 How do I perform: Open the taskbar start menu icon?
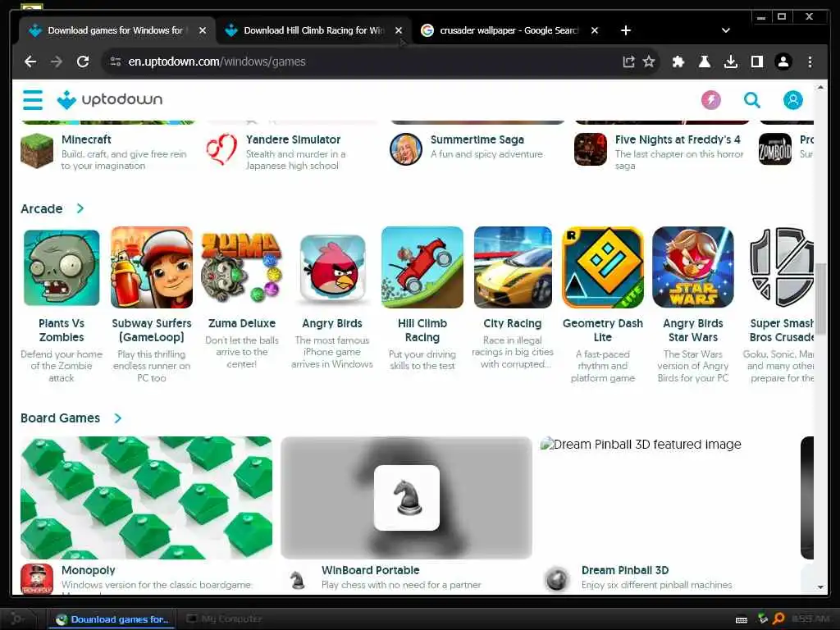pyautogui.click(x=18, y=619)
